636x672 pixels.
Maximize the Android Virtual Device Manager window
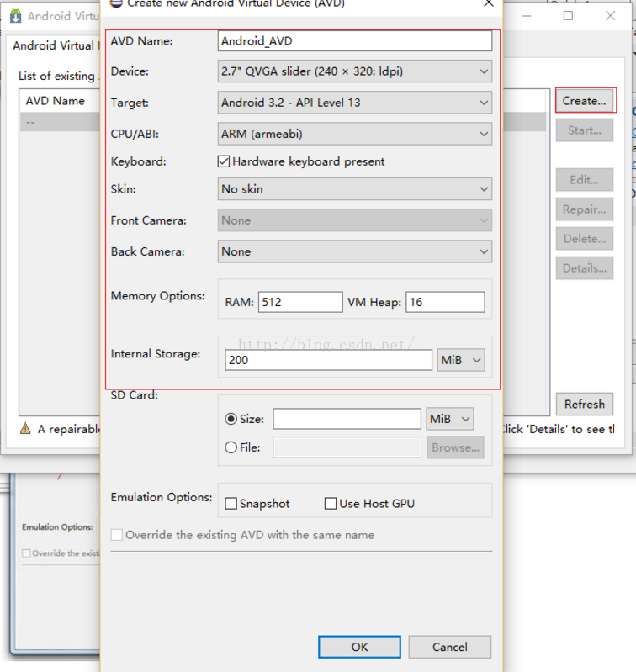[x=568, y=16]
